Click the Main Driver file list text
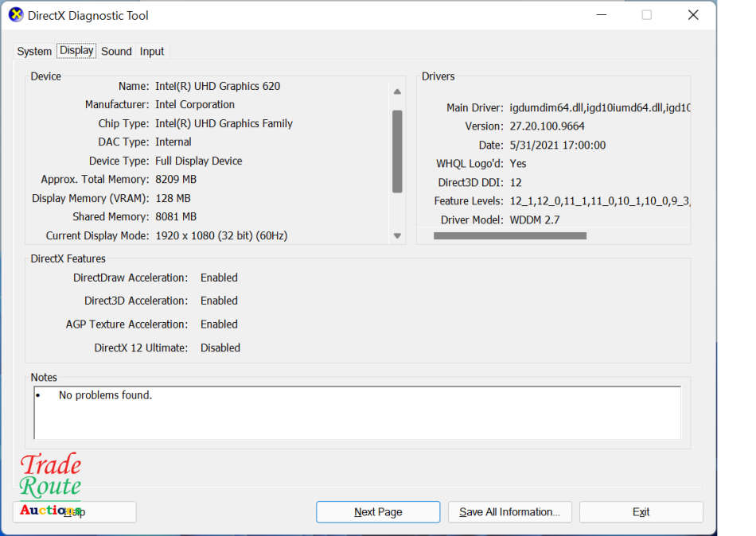This screenshot has width=756, height=536. [598, 107]
